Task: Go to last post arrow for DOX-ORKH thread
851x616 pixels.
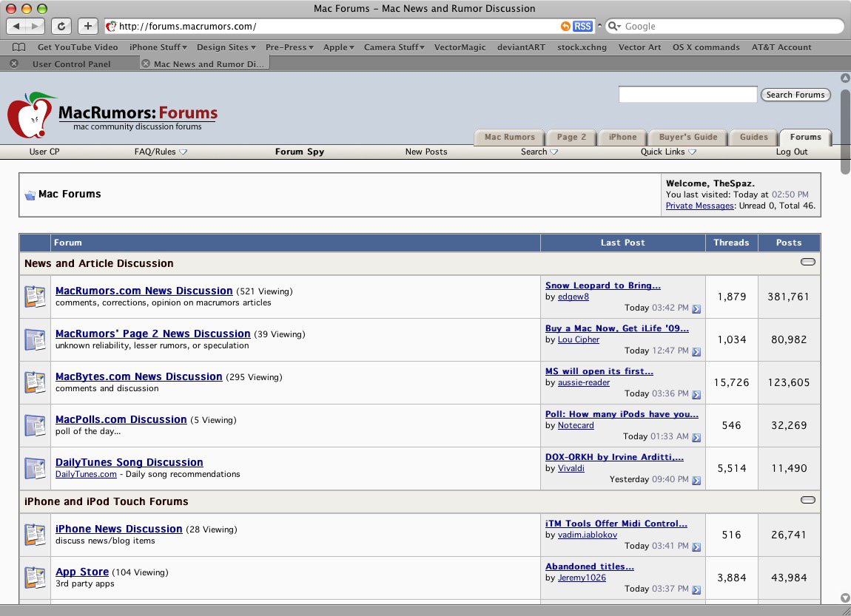Action: 696,480
